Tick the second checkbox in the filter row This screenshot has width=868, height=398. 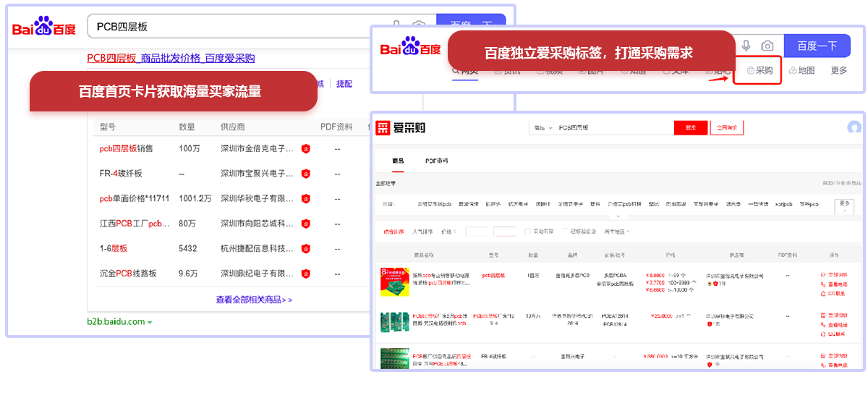click(x=565, y=232)
